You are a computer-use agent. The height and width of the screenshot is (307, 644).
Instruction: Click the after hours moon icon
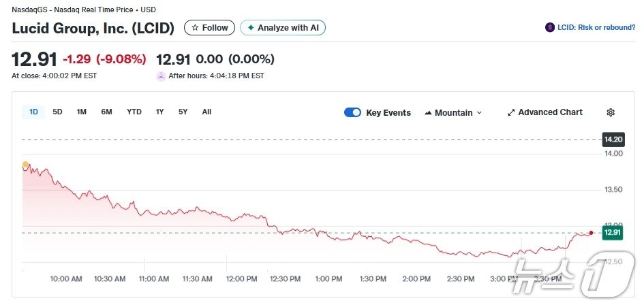click(161, 76)
